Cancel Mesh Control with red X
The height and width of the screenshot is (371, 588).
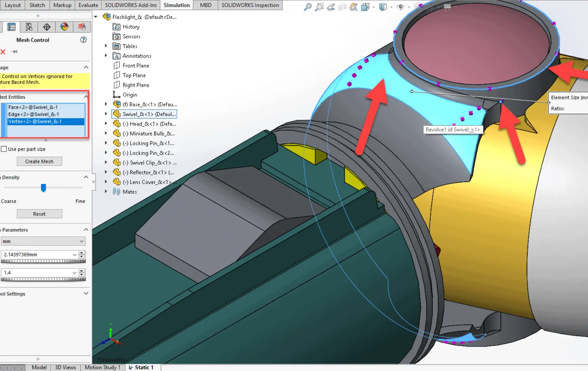[x=3, y=52]
